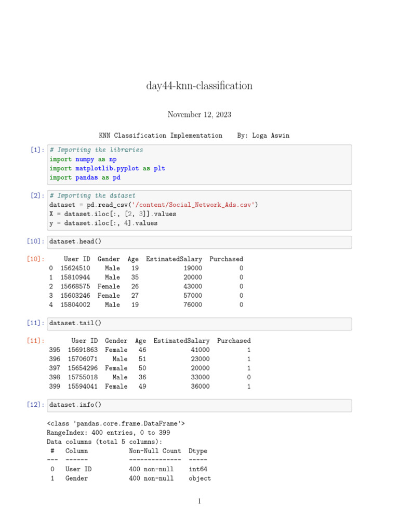The image size is (399, 532).
Task: Click input cell label [2]:
Action: [x=37, y=195]
